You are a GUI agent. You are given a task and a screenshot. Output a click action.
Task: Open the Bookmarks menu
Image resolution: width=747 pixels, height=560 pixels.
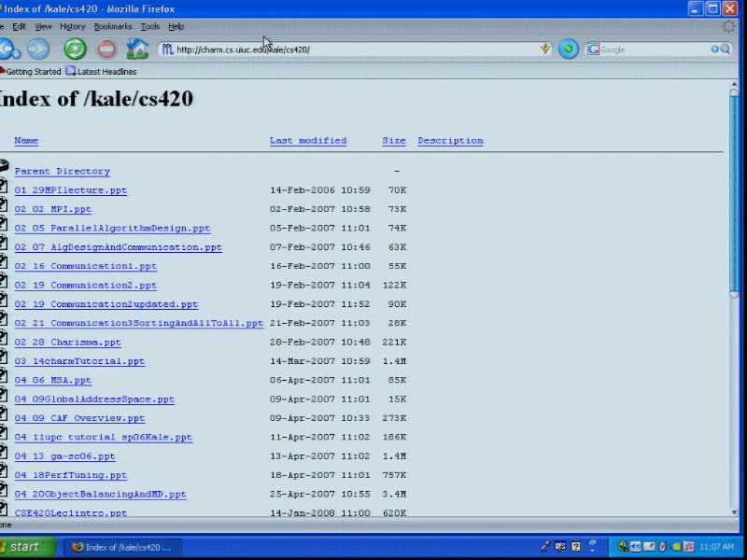click(113, 27)
